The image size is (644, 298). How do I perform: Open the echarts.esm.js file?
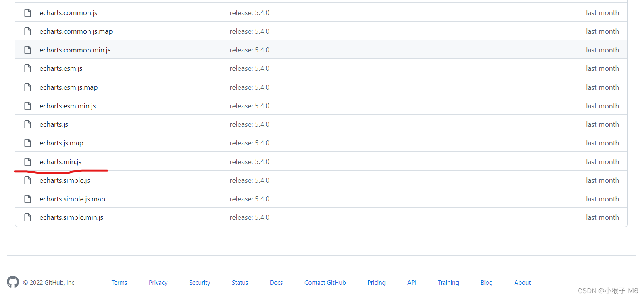tap(61, 68)
